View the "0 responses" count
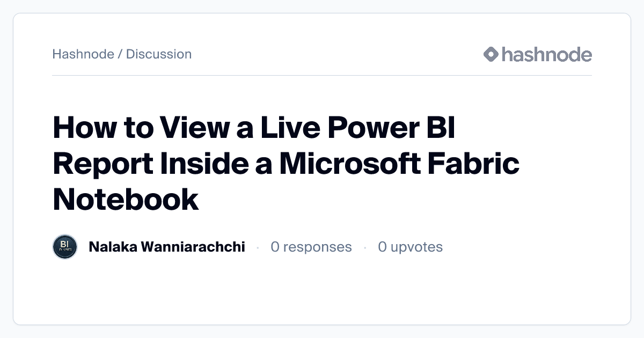644x338 pixels. 311,247
